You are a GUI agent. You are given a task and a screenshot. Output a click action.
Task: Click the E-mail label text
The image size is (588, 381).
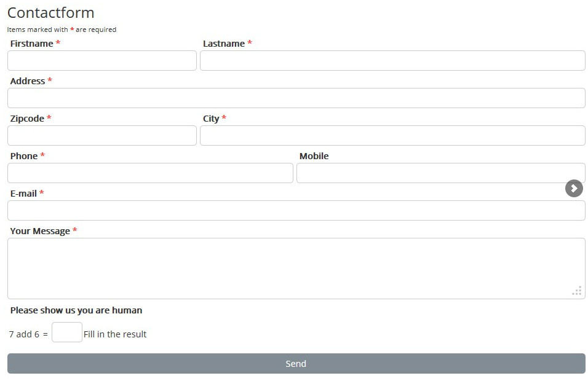tap(23, 194)
